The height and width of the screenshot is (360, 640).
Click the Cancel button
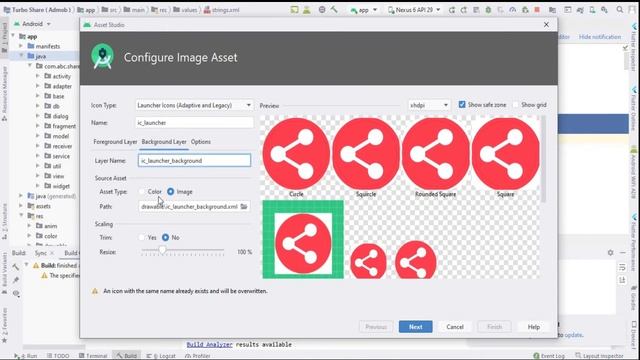coord(455,327)
